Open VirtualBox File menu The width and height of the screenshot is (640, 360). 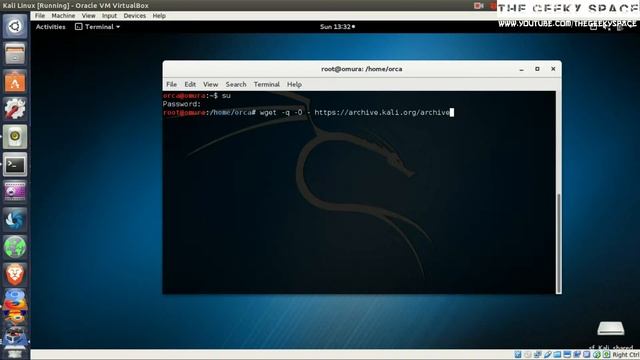[x=40, y=16]
